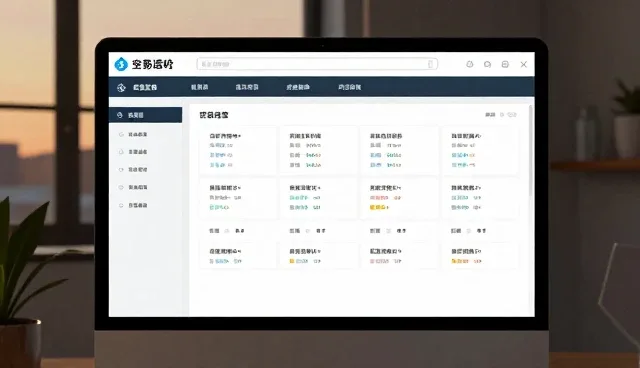Viewport: 640px width, 368px height.
Task: Open notifications via the bell icon
Action: pyautogui.click(x=470, y=64)
